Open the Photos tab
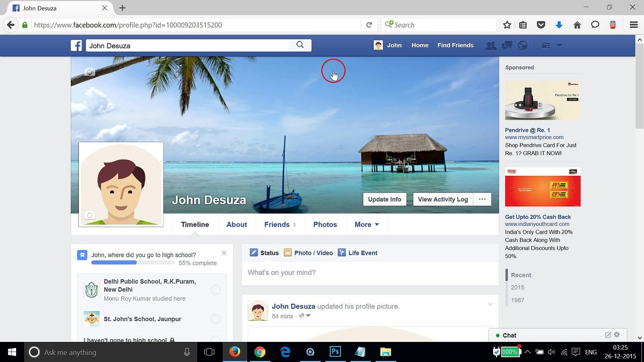 click(x=325, y=225)
